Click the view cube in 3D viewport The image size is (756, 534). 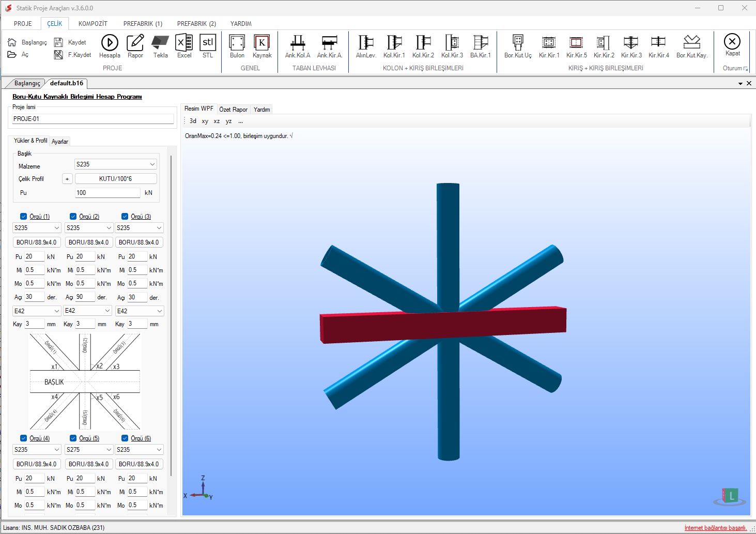[x=730, y=497]
